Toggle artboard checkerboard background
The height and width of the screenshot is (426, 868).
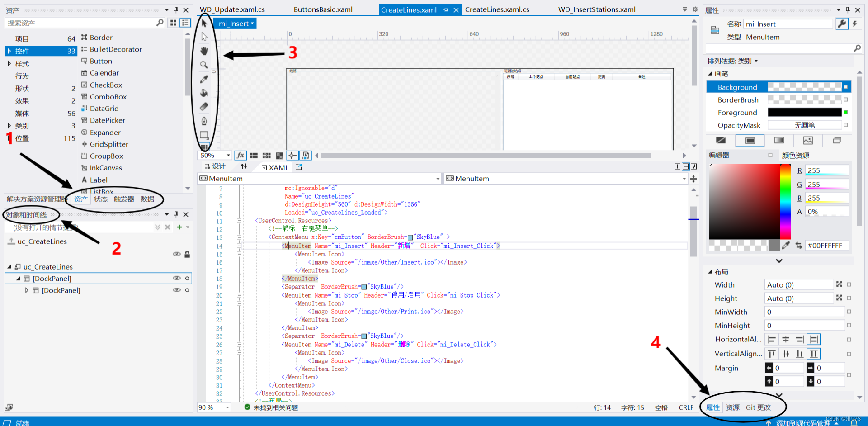(280, 156)
